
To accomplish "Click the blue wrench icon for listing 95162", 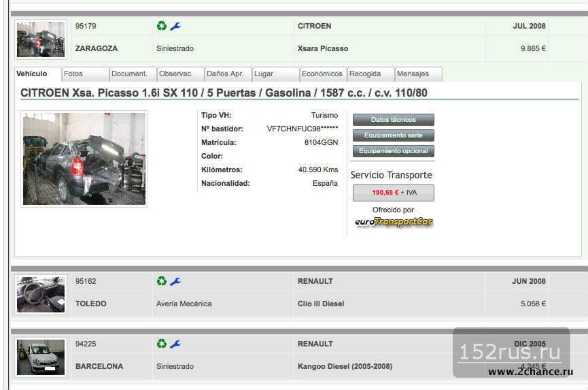I will [x=175, y=281].
